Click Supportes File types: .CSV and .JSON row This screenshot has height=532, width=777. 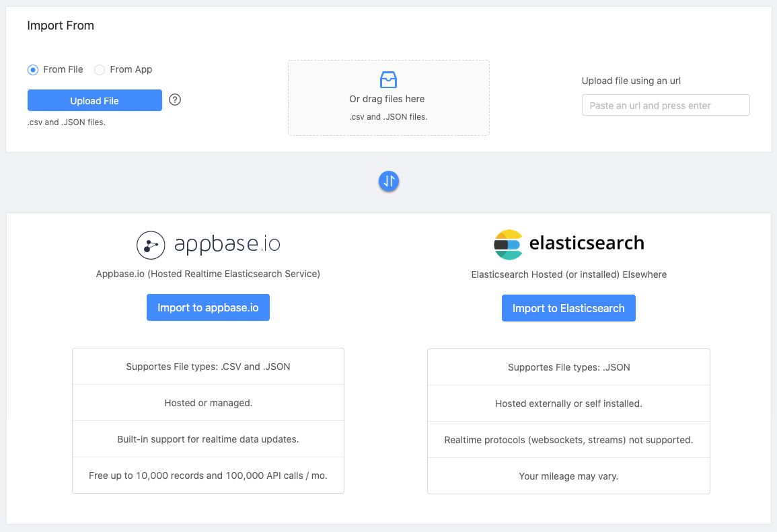coord(208,367)
